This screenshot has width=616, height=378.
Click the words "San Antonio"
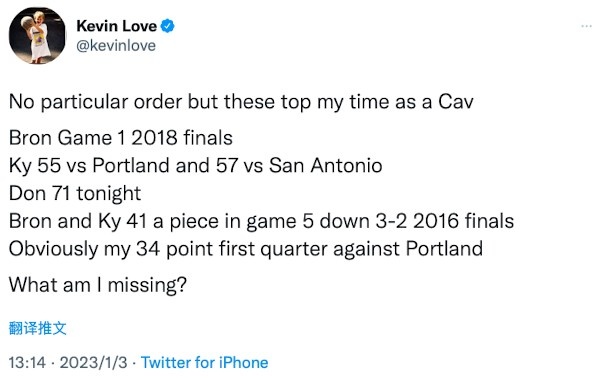(x=325, y=165)
